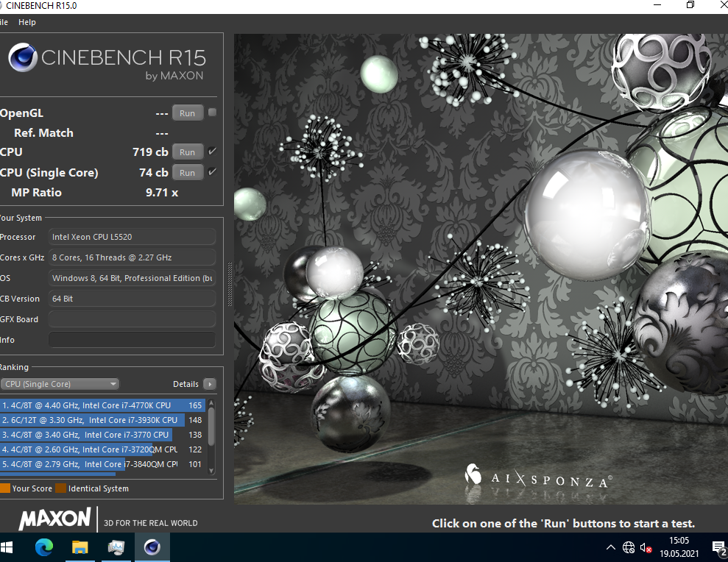728x562 pixels.
Task: Click the muted speaker volume icon
Action: click(646, 547)
